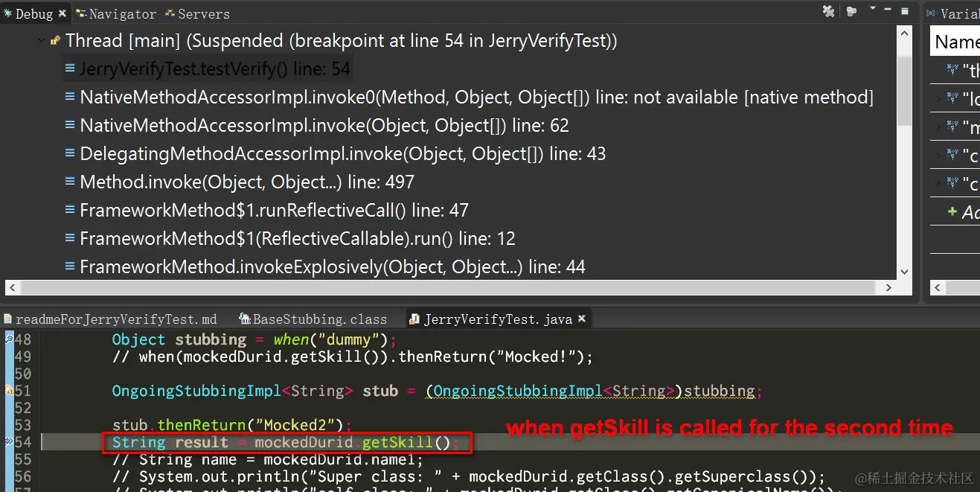Maximize the Debug view panel
This screenshot has width=980, height=492.
coord(904,10)
